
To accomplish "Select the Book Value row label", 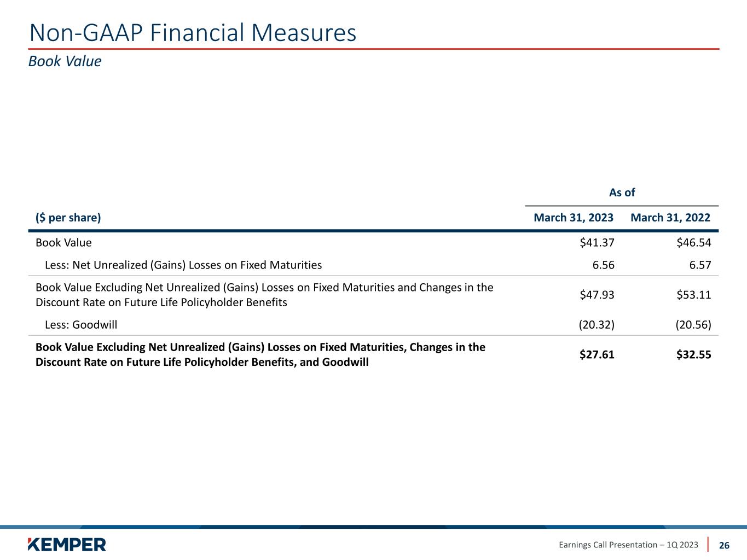I will (63, 242).
